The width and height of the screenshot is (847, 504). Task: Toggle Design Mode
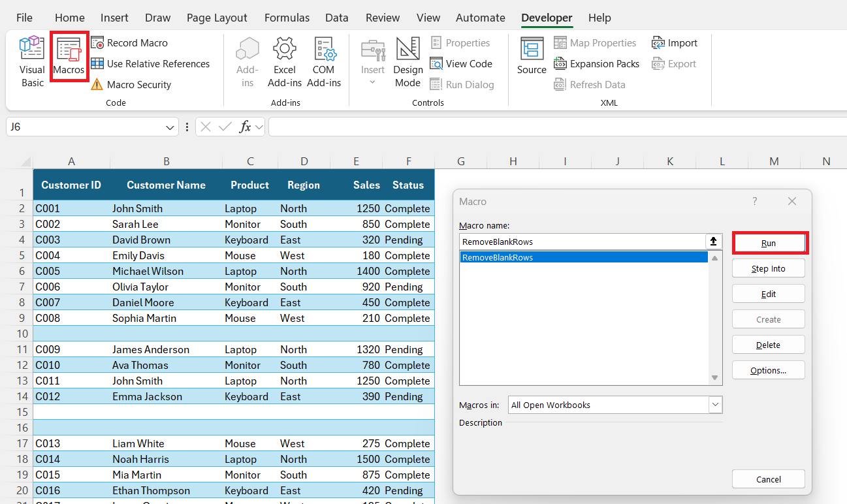point(408,62)
